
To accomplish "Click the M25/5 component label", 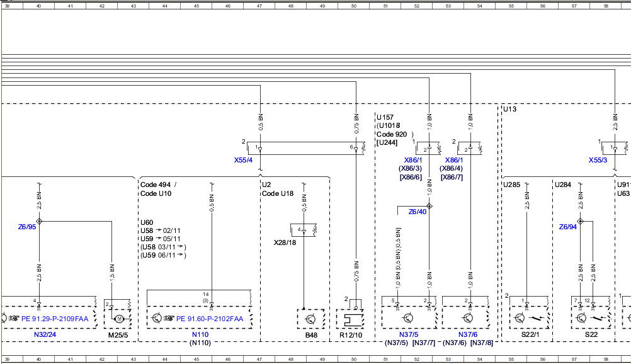I will [x=118, y=335].
